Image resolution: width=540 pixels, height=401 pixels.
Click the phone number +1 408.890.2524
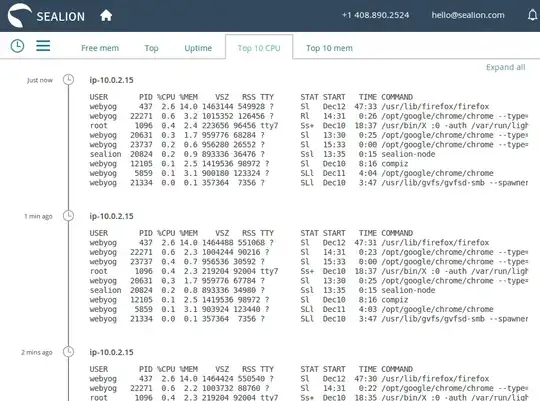(x=375, y=15)
